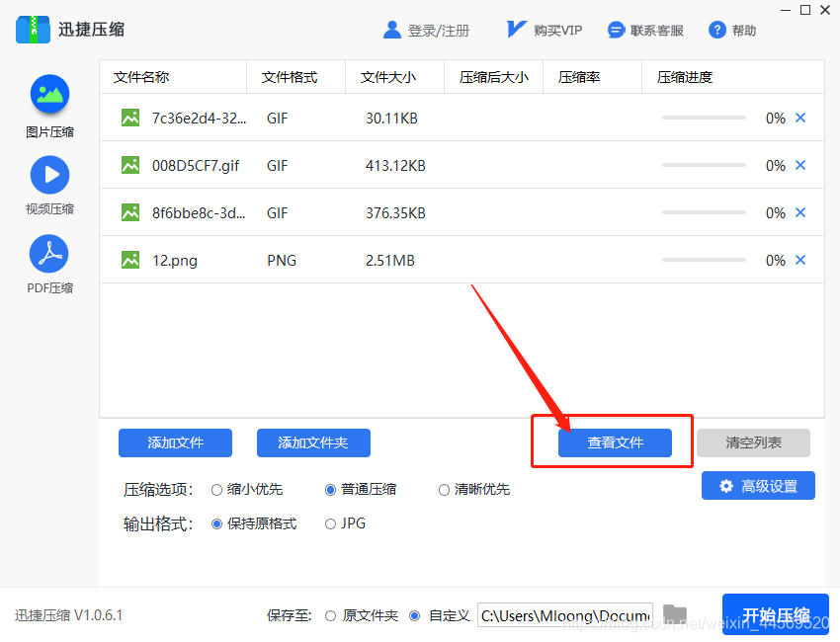The height and width of the screenshot is (642, 840).
Task: Remove 8f6bbe8c-3d... file with X icon
Action: tap(800, 212)
